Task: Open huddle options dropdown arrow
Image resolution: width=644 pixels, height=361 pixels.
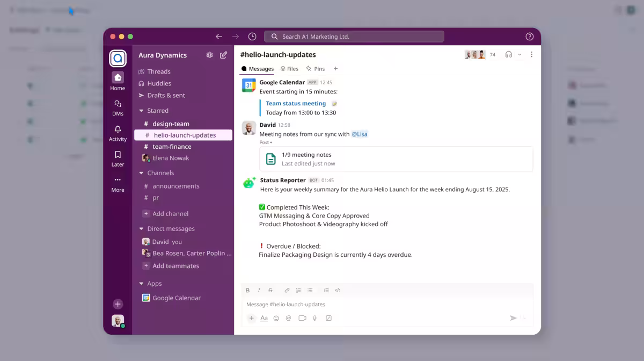Action: coord(519,54)
